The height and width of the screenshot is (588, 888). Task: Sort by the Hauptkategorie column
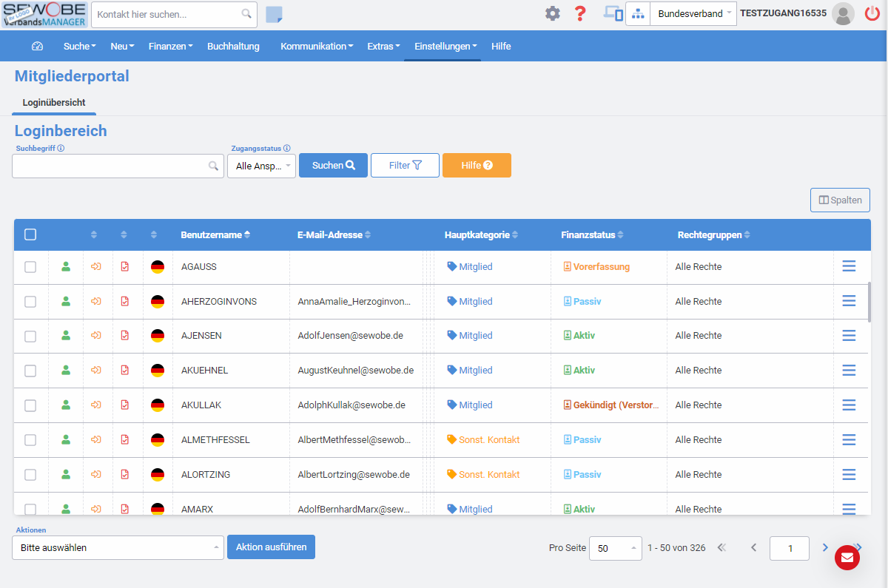click(481, 234)
